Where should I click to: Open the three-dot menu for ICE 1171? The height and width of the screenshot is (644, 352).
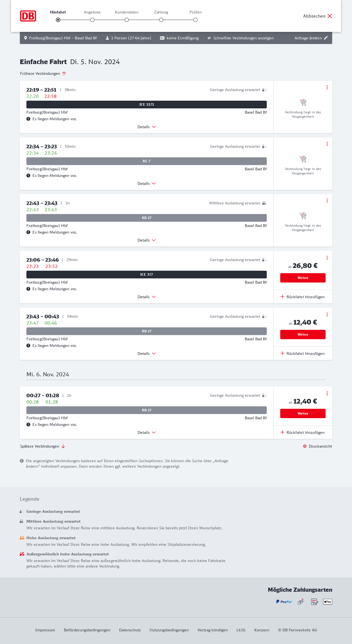coord(327,87)
